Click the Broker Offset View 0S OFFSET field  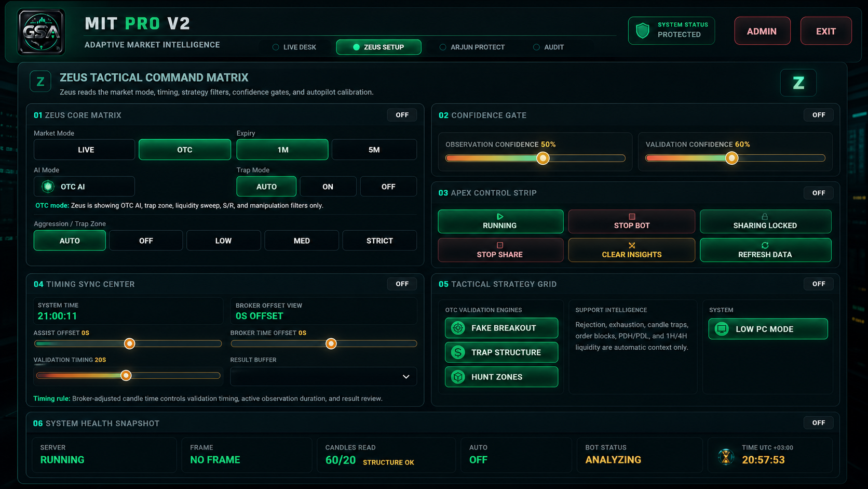point(323,311)
